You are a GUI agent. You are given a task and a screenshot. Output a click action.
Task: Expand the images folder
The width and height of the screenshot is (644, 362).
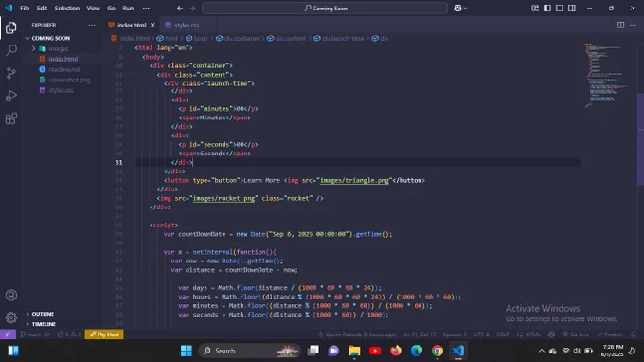(59, 48)
